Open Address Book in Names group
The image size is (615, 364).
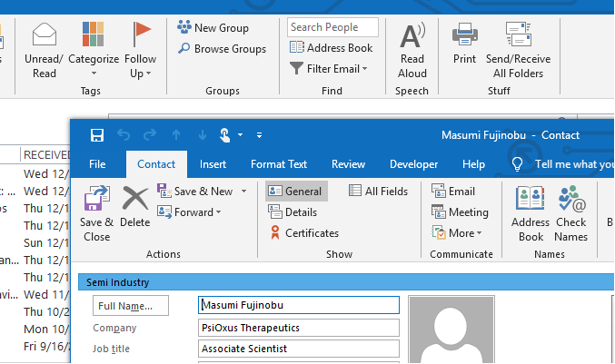(x=531, y=213)
